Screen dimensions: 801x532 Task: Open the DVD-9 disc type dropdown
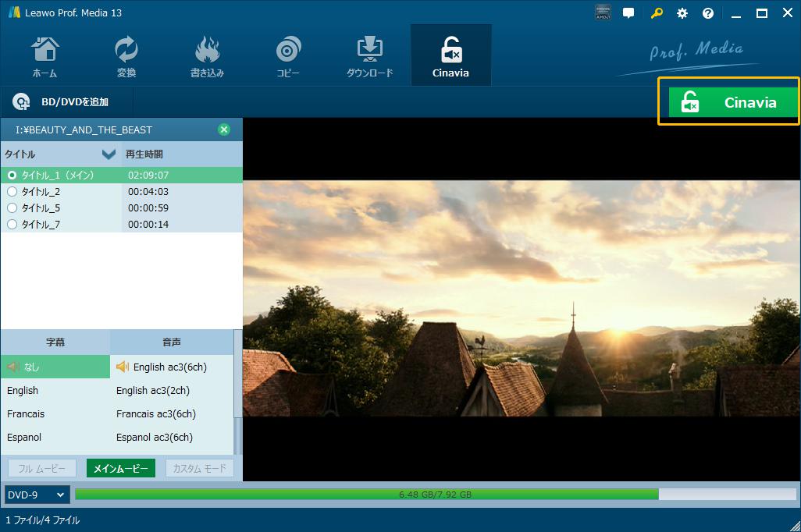point(37,495)
